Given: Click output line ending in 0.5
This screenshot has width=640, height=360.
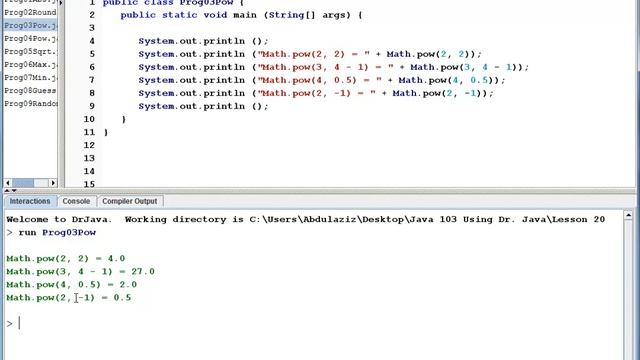Looking at the screenshot, I should point(69,298).
